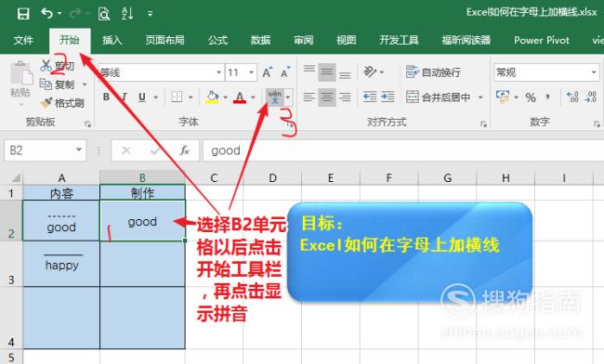The image size is (604, 364).
Task: Select Align Left icon
Action: tap(309, 97)
